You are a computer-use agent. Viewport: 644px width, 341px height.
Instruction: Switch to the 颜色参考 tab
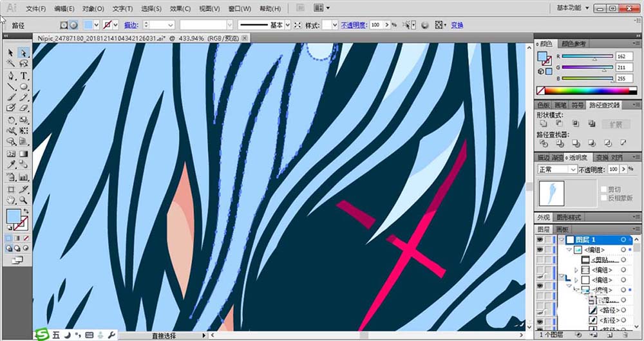click(x=574, y=44)
